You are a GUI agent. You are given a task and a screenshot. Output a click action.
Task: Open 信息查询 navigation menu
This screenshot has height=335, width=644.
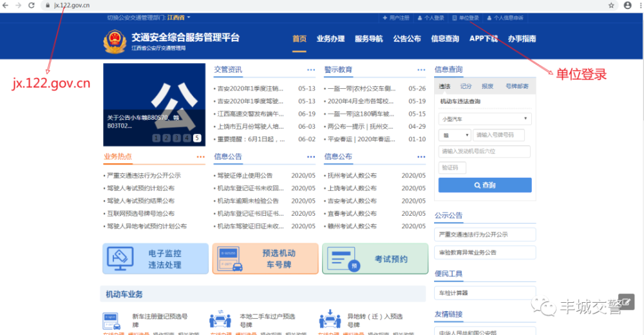click(x=445, y=39)
